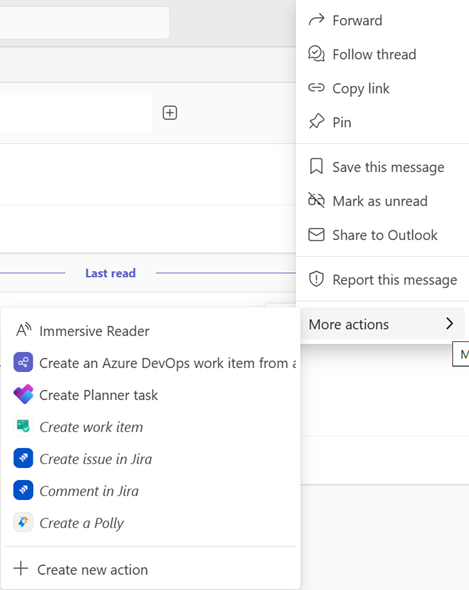
Task: Click the Report this message shield icon
Action: 316,279
